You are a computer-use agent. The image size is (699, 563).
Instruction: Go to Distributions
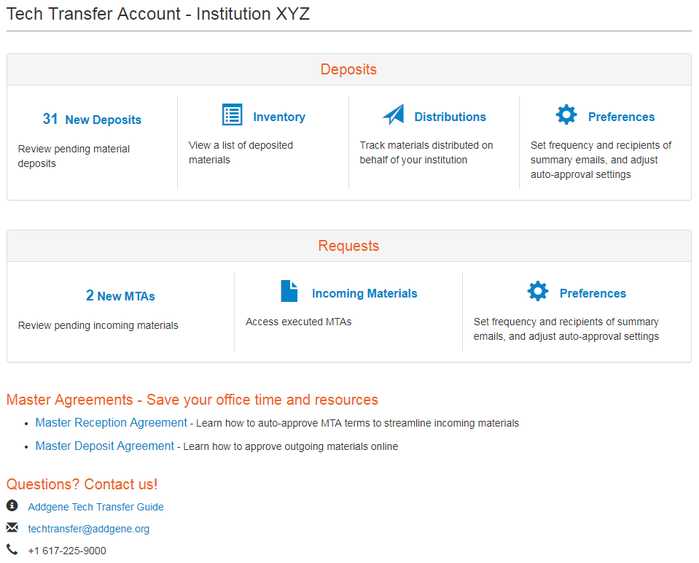pos(450,117)
